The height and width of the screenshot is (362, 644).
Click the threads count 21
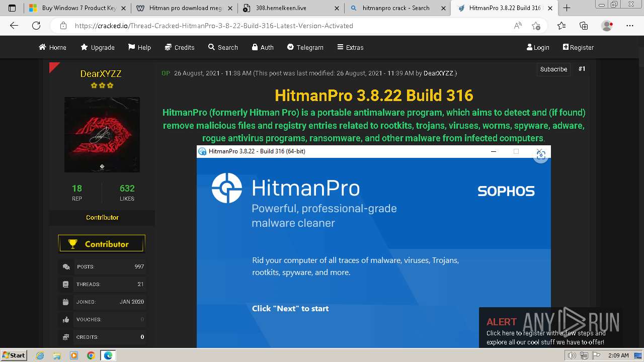[x=141, y=284]
